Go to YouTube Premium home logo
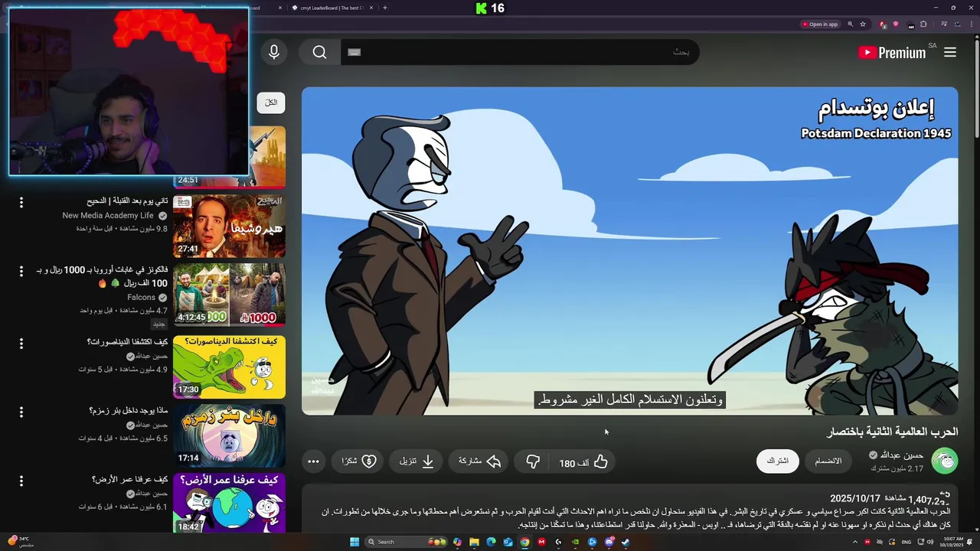This screenshot has width=980, height=551. [x=892, y=52]
